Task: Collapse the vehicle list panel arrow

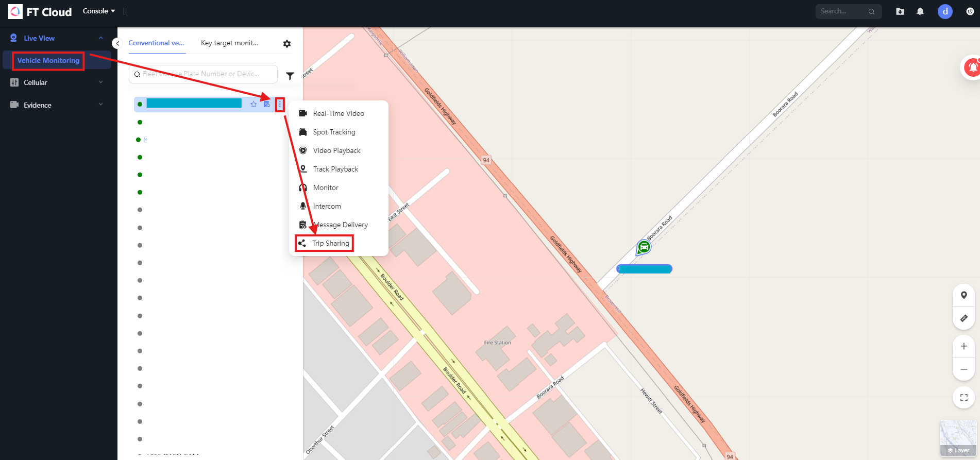Action: pyautogui.click(x=117, y=43)
